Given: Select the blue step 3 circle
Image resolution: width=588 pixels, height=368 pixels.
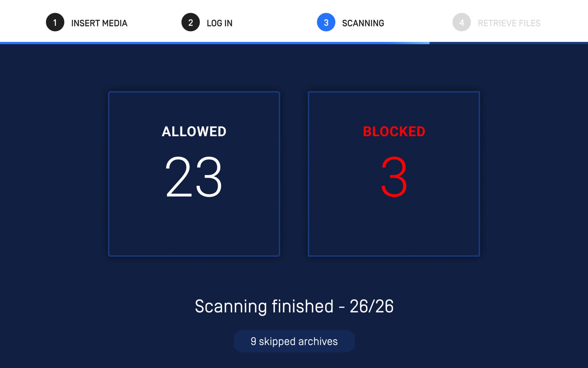Looking at the screenshot, I should click(x=326, y=22).
